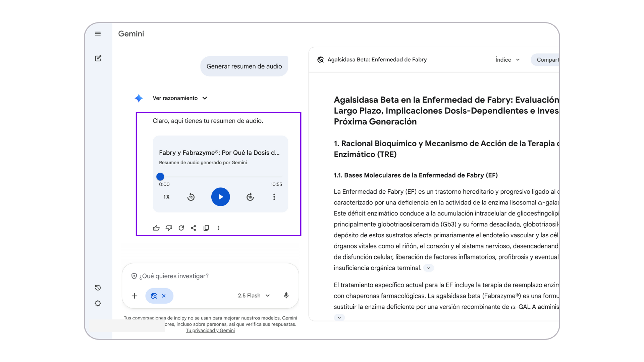Open the activity history icon
The height and width of the screenshot is (362, 644).
[98, 288]
